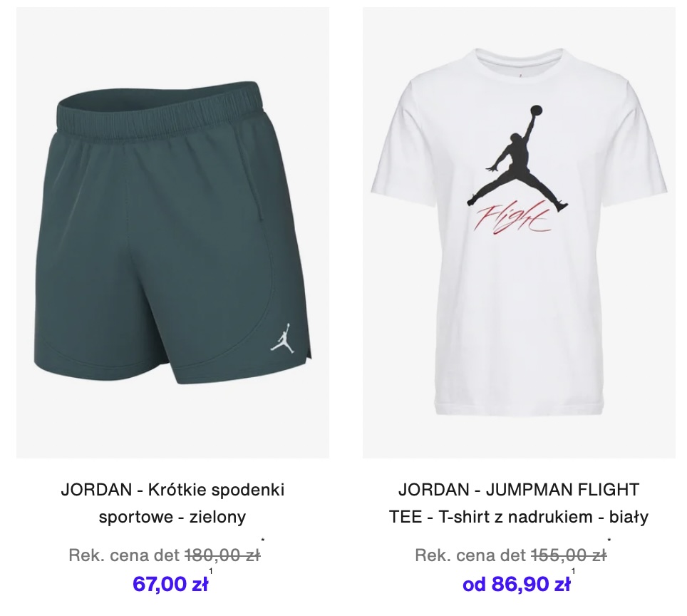Image resolution: width=687 pixels, height=616 pixels.
Task: Click the "od 86,90 zł" sale price
Action: click(517, 584)
